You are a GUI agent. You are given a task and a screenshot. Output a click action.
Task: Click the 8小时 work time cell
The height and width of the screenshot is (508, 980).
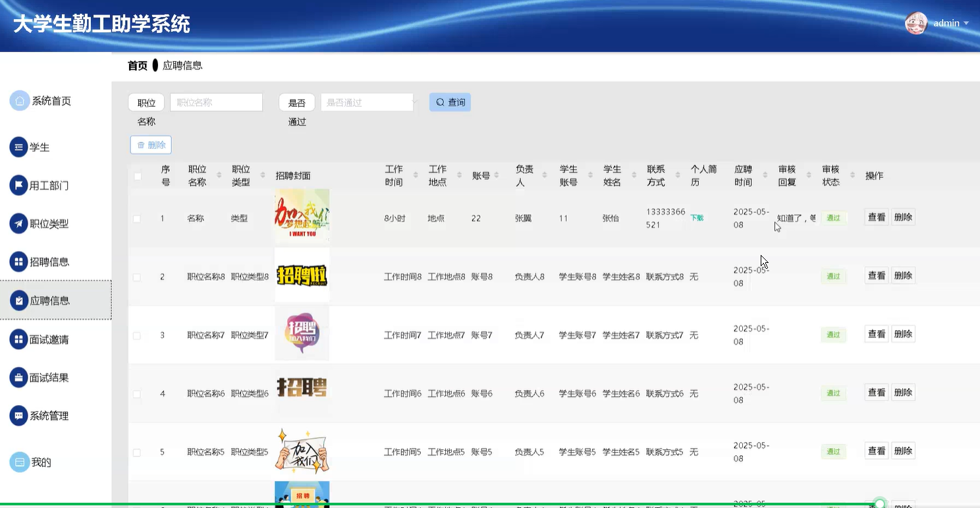[x=395, y=218]
